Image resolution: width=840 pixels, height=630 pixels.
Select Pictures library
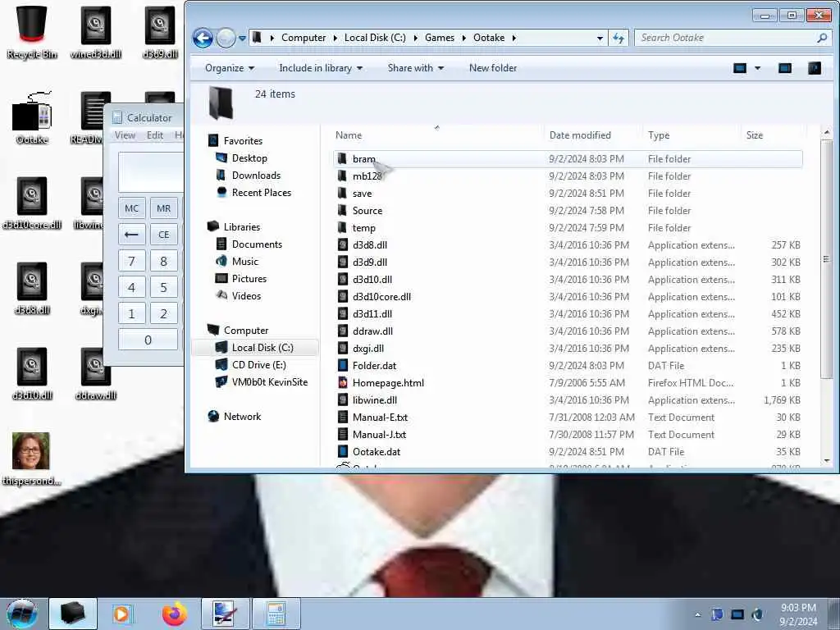[249, 279]
